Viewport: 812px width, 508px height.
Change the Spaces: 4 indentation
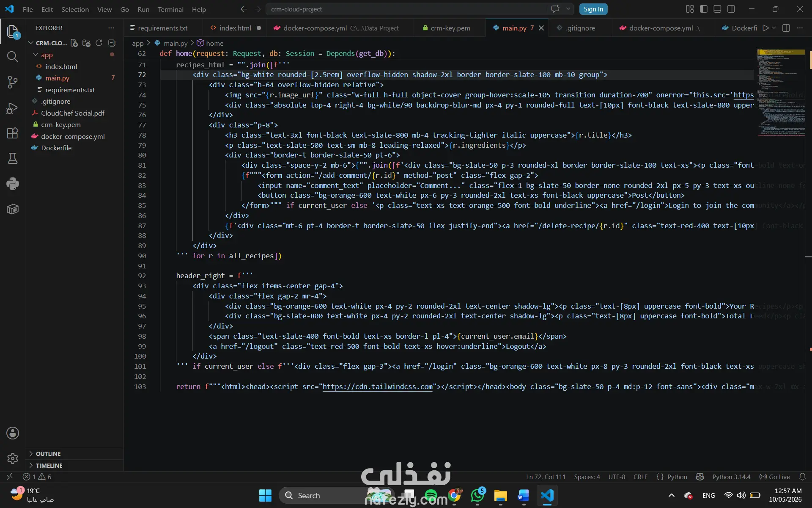(x=587, y=477)
